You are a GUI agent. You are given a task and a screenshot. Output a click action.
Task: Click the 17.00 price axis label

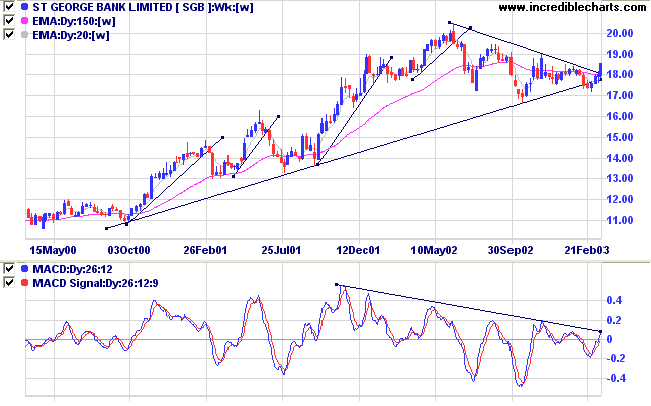click(x=620, y=95)
